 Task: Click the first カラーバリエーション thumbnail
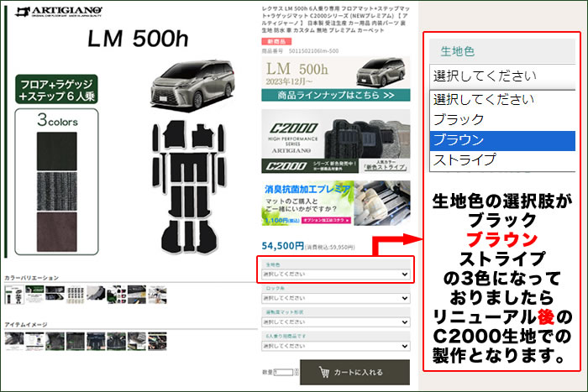[14, 294]
